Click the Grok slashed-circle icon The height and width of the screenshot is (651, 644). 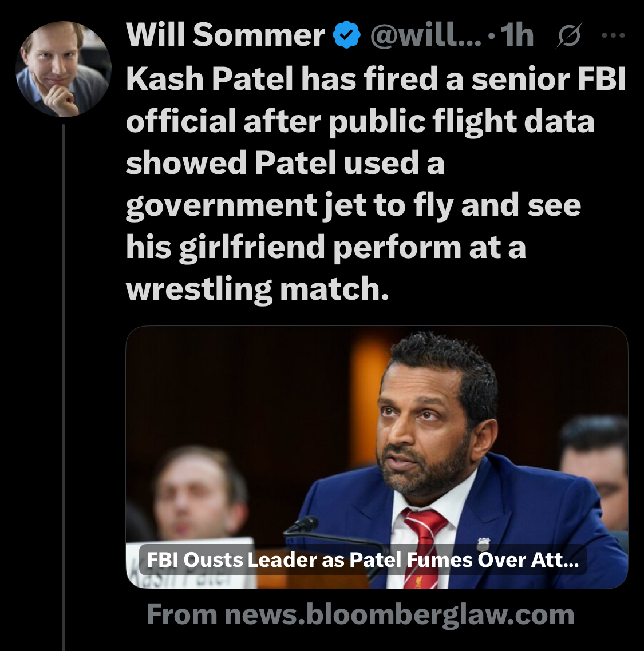(568, 36)
